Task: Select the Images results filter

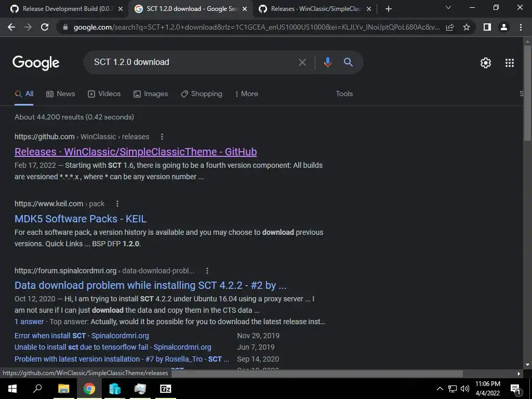Action: [x=151, y=94]
